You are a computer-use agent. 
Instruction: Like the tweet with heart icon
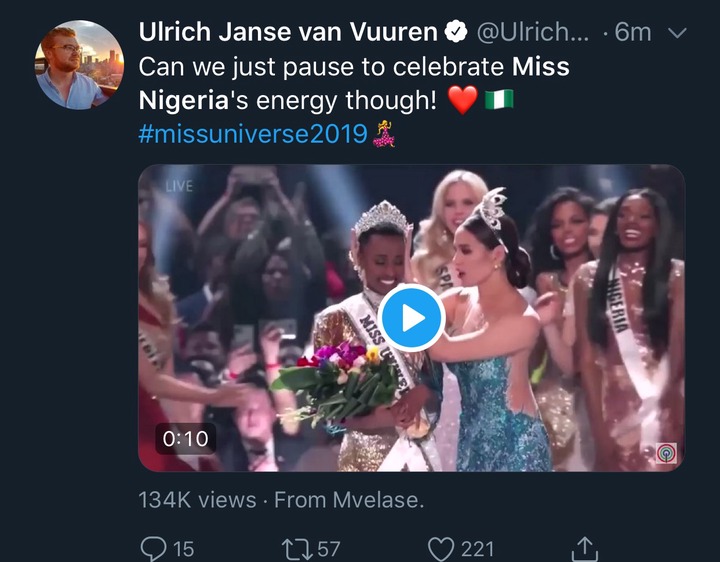pyautogui.click(x=441, y=548)
